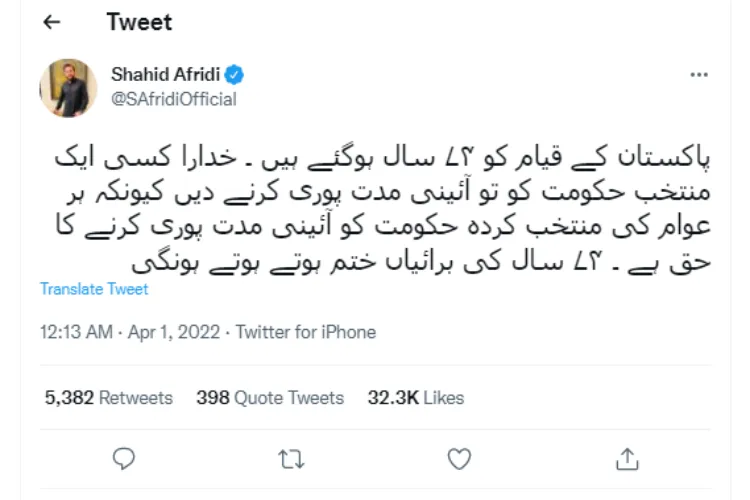Click the blue verified badge
The image size is (750, 500).
click(x=235, y=75)
